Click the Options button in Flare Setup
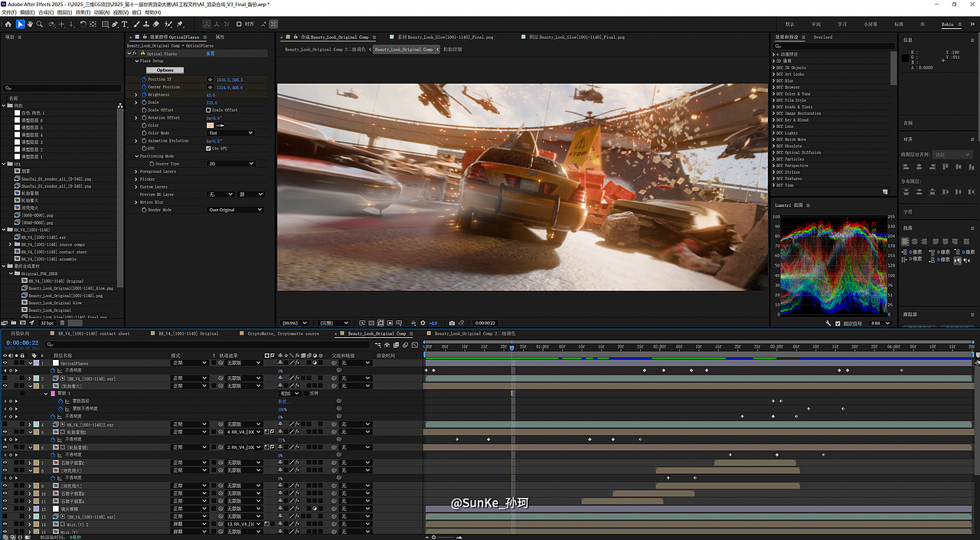This screenshot has height=540, width=980. tap(165, 70)
